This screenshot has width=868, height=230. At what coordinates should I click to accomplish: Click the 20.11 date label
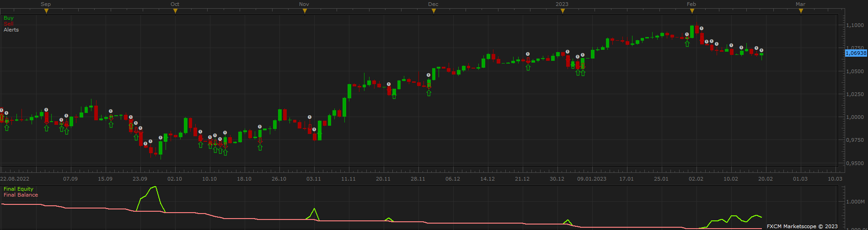[383, 179]
